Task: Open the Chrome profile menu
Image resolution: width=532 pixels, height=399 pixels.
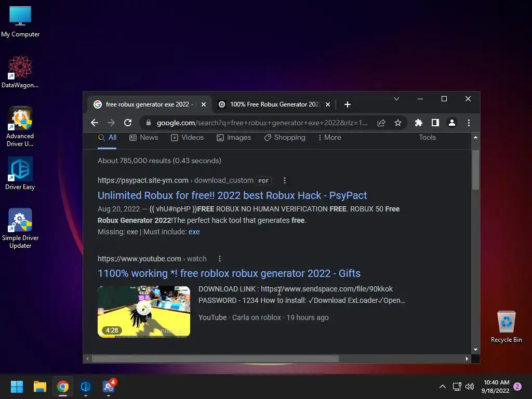Action: tap(452, 123)
